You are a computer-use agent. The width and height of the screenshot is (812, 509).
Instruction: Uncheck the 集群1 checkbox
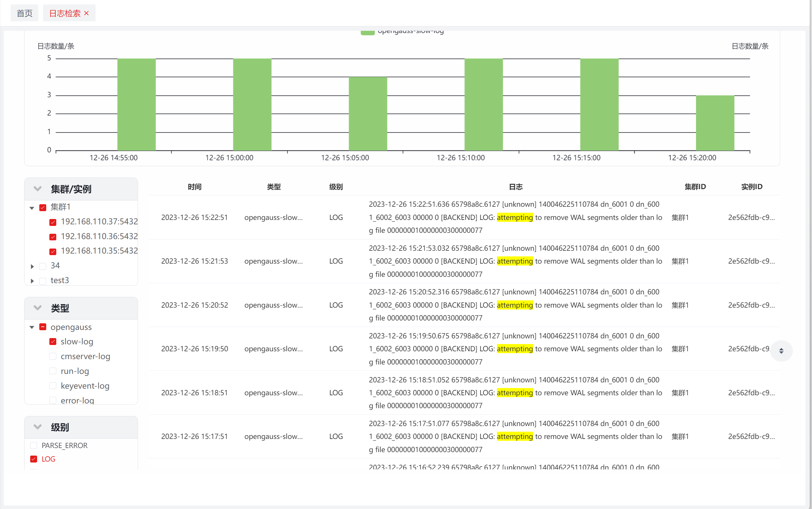tap(43, 207)
